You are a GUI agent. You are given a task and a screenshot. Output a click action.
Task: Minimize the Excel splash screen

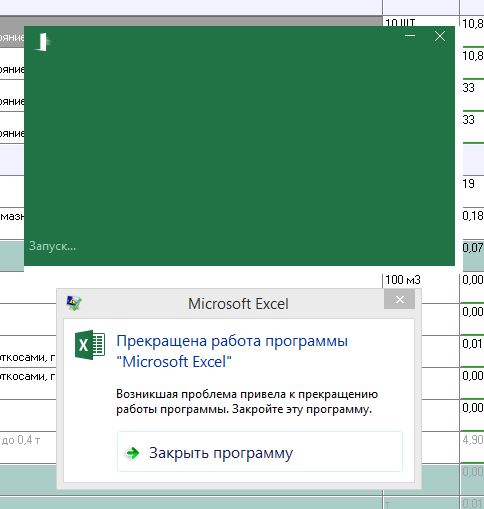tap(410, 36)
